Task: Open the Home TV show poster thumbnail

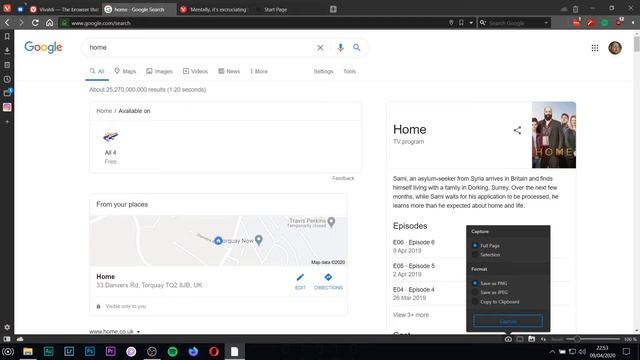Action: coord(554,135)
